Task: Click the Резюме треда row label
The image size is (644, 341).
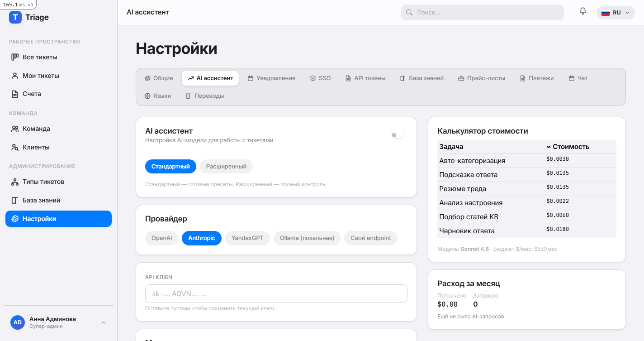Action: click(463, 189)
